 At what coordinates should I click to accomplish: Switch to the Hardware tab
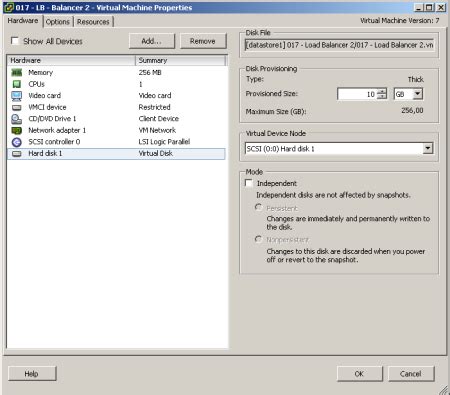point(23,21)
